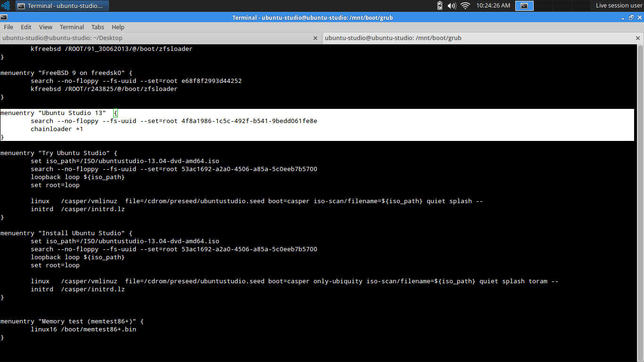Open the Terminal menu
Viewport: 644px width, 362px height.
click(72, 27)
